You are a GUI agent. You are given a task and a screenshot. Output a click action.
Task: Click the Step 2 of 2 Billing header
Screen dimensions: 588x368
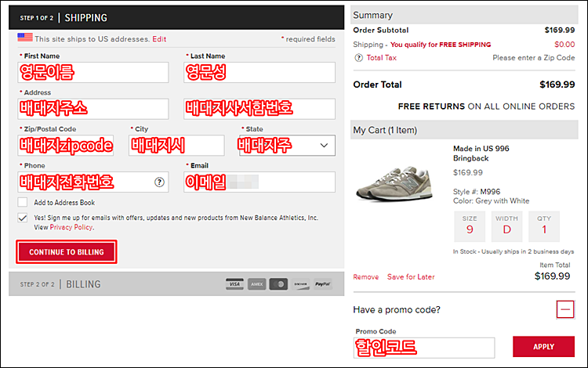176,283
